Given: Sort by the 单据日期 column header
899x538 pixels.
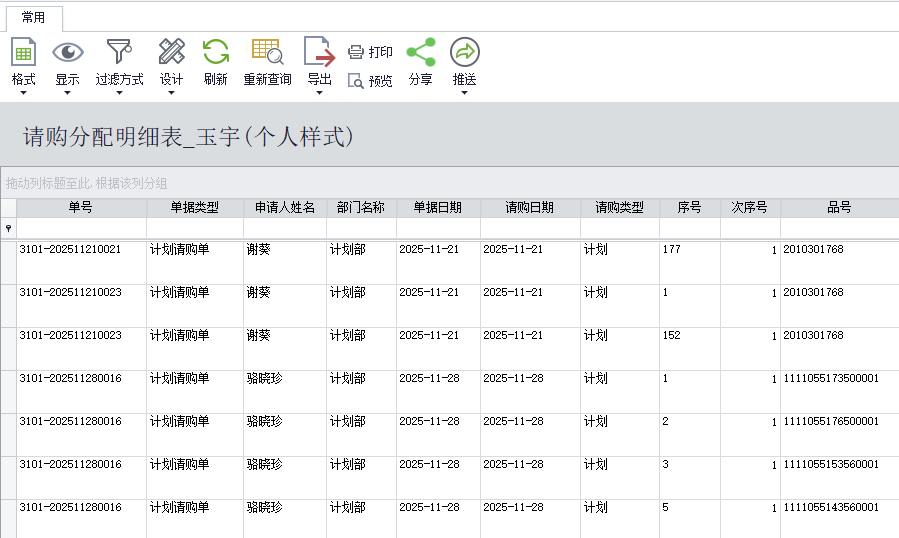Looking at the screenshot, I should tap(438, 208).
